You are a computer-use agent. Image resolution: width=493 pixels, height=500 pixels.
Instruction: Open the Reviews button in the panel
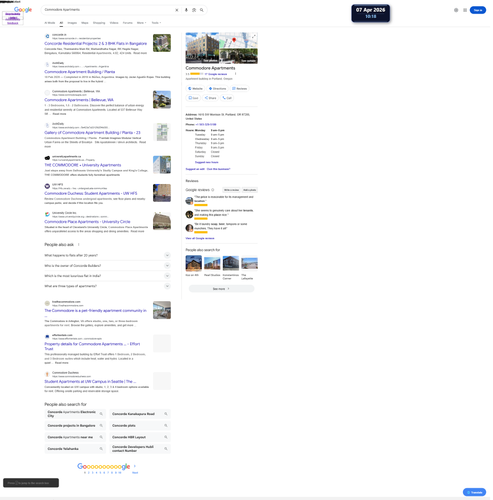[x=239, y=89]
